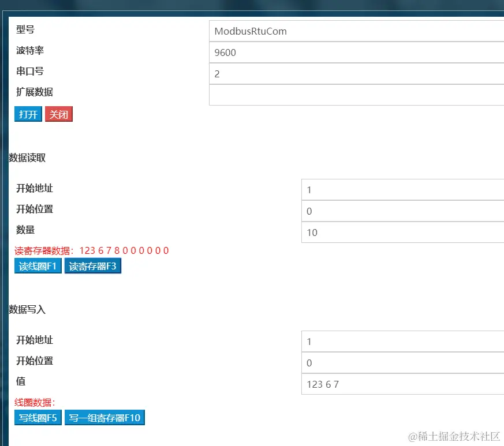Screen dimensions: 504x446
Task: Click the 波特率 label
Action: [x=30, y=50]
